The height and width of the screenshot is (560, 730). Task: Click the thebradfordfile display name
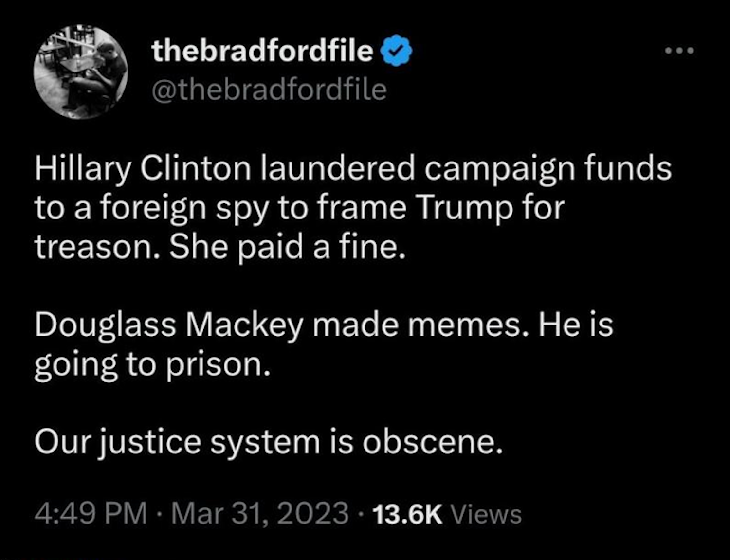coord(262,51)
